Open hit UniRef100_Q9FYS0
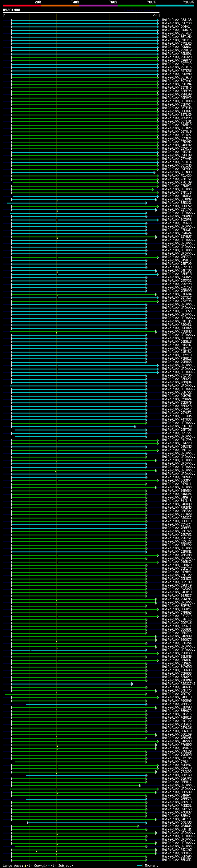Viewport: 197px width, 868px height. [x=177, y=23]
